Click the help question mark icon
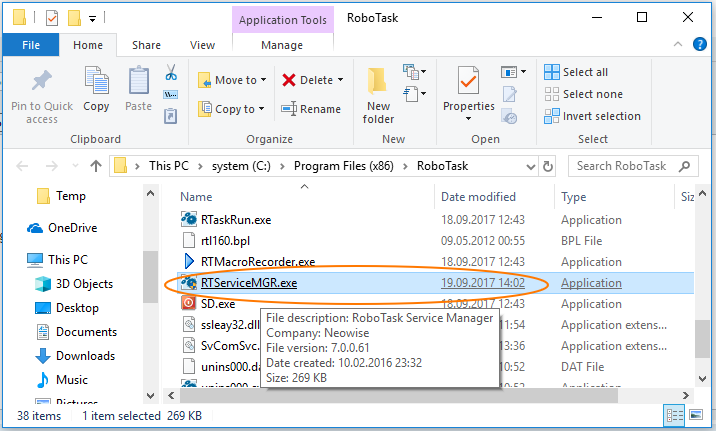The image size is (716, 431). coord(700,44)
